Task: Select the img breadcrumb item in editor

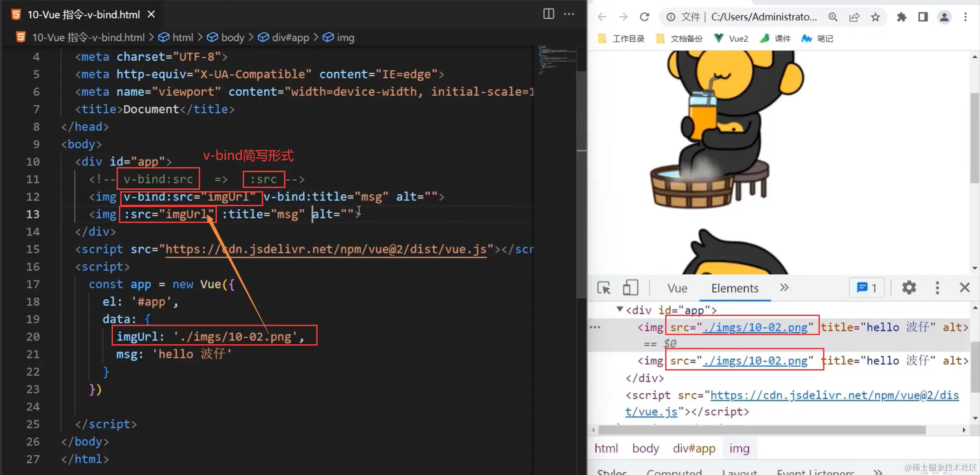Action: click(338, 37)
